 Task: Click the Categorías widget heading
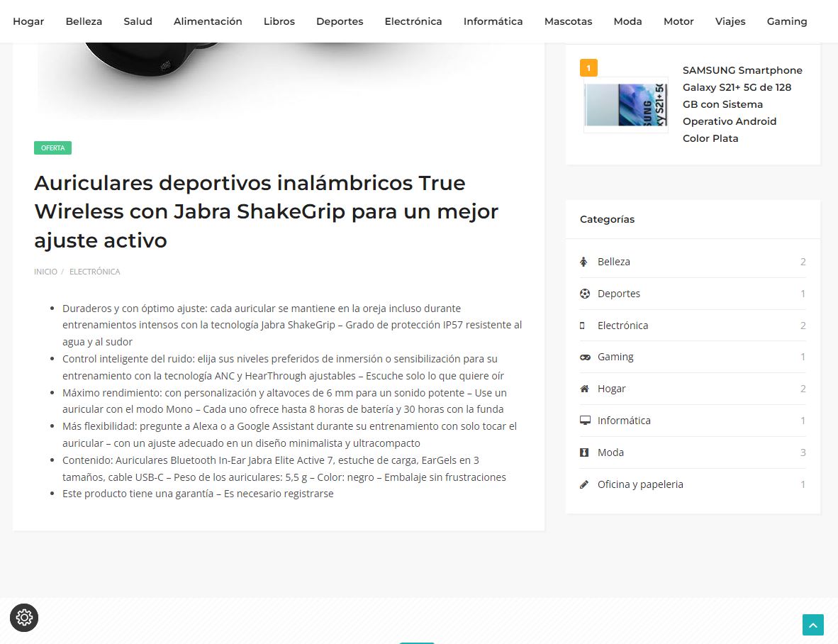tap(607, 219)
